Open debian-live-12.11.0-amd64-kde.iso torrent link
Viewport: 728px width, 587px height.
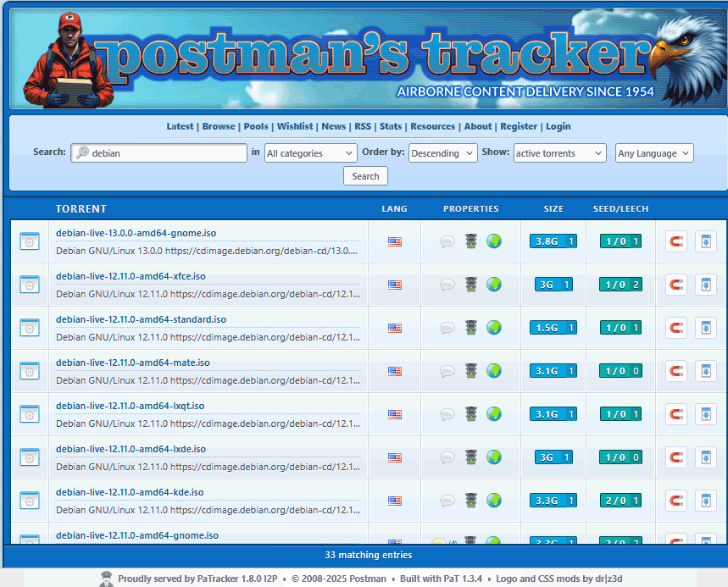[130, 492]
